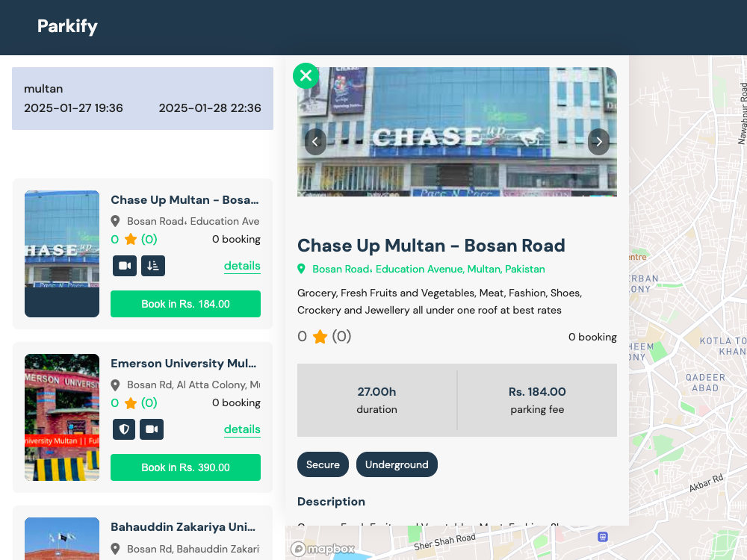
Task: Open details for Emerson University
Action: point(242,429)
